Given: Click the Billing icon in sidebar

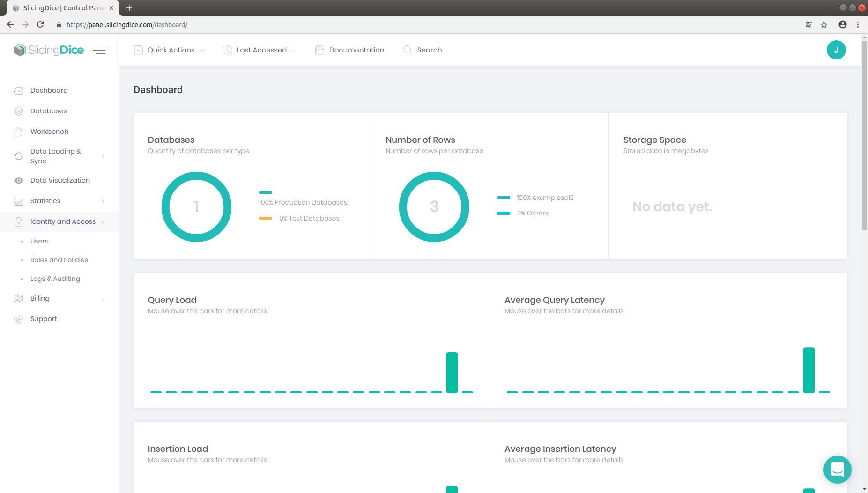Looking at the screenshot, I should 19,298.
